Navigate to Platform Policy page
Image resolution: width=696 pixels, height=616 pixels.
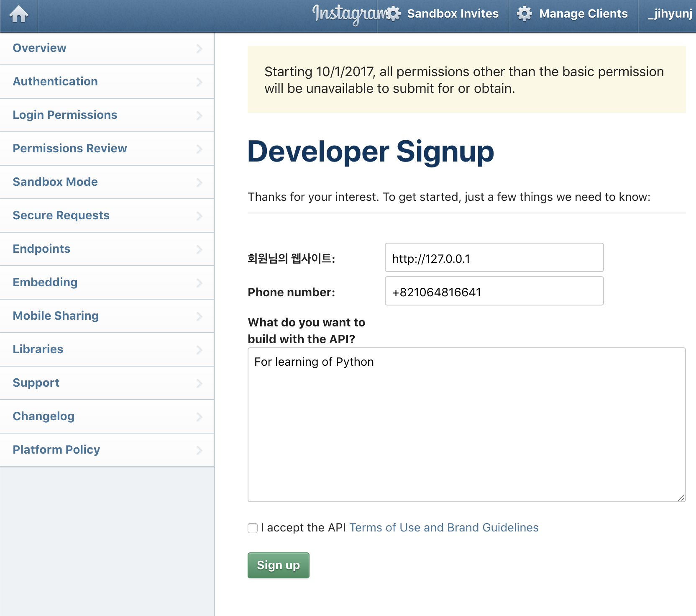[x=56, y=449]
